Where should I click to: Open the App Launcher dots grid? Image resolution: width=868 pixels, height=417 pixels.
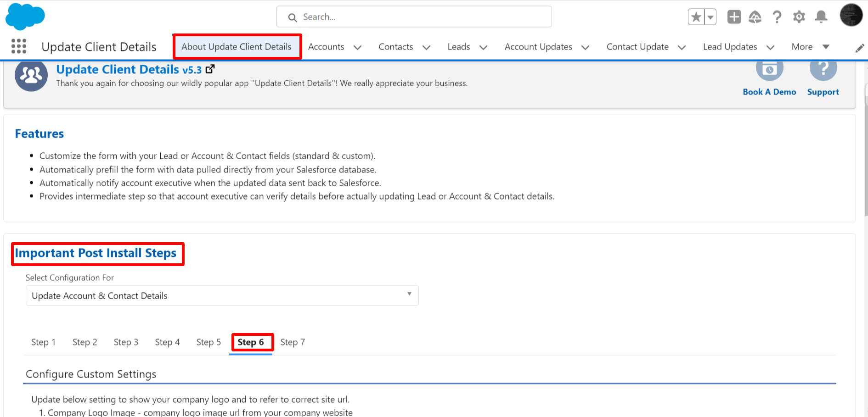(x=19, y=46)
